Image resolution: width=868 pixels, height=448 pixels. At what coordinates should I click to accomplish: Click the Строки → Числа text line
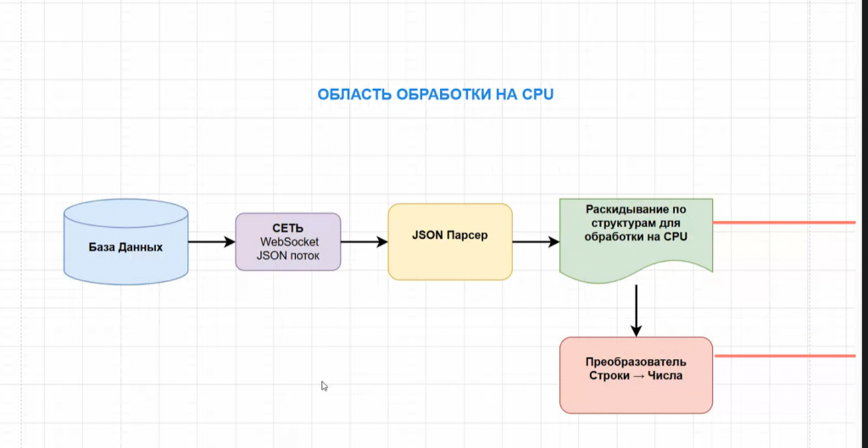tap(636, 376)
